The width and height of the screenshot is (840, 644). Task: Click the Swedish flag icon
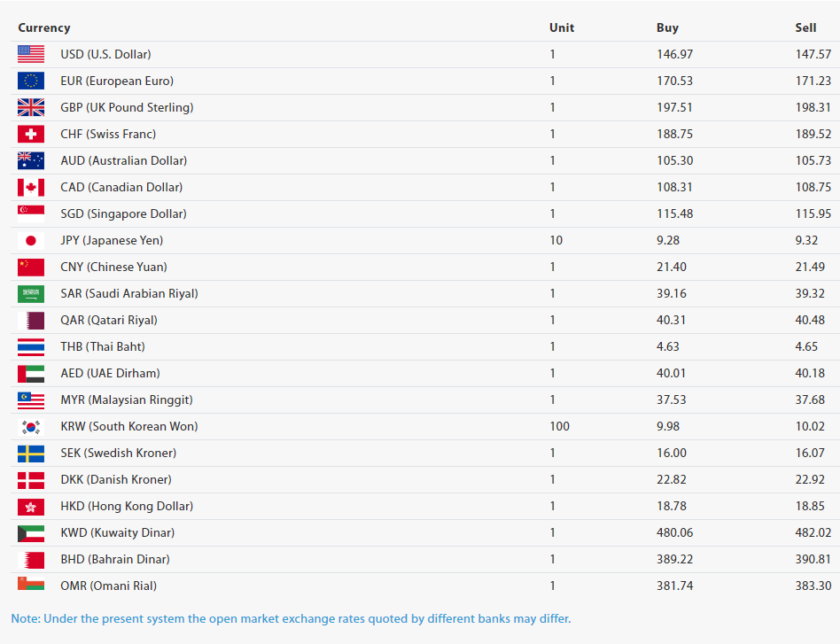(x=31, y=453)
